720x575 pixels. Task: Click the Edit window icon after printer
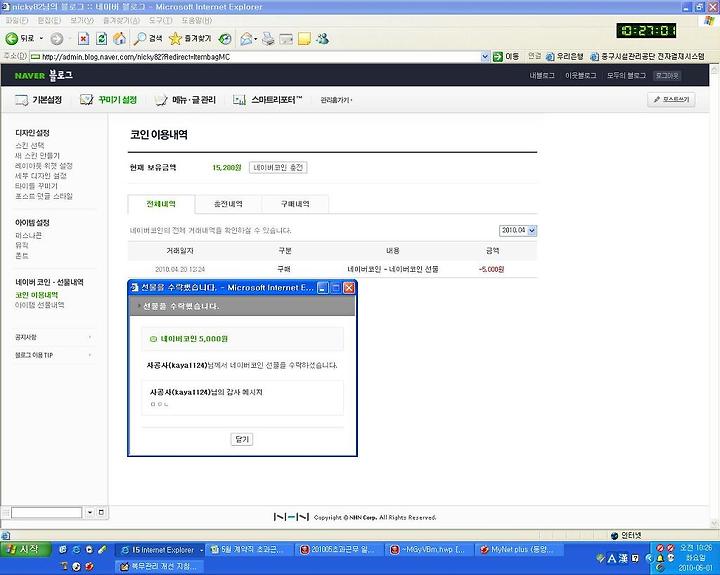point(286,39)
